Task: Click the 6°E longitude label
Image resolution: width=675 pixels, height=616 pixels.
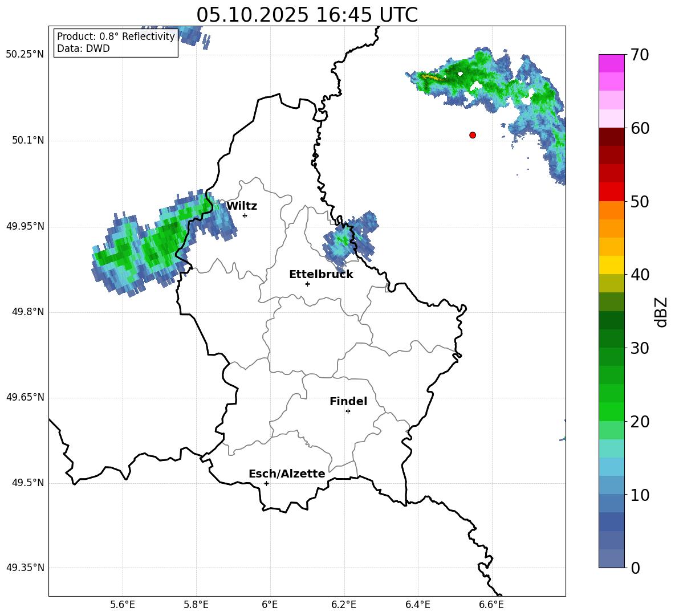Action: pyautogui.click(x=270, y=605)
